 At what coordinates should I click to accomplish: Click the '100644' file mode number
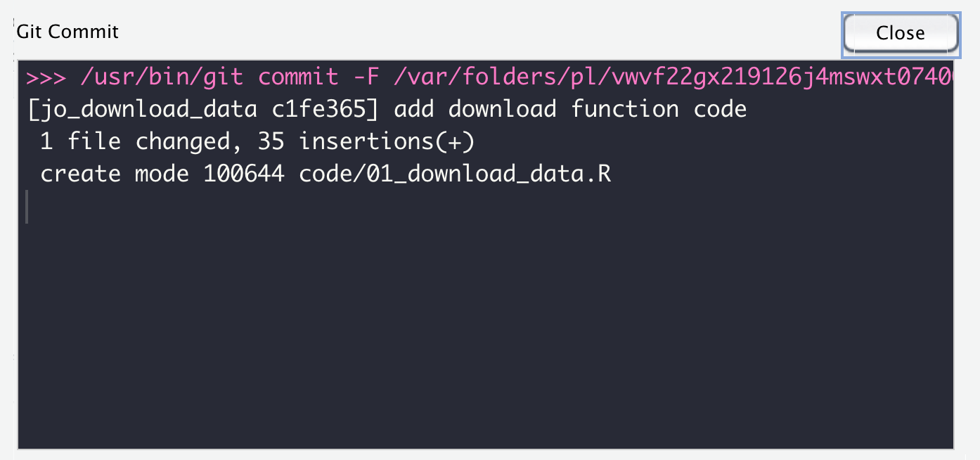[244, 174]
